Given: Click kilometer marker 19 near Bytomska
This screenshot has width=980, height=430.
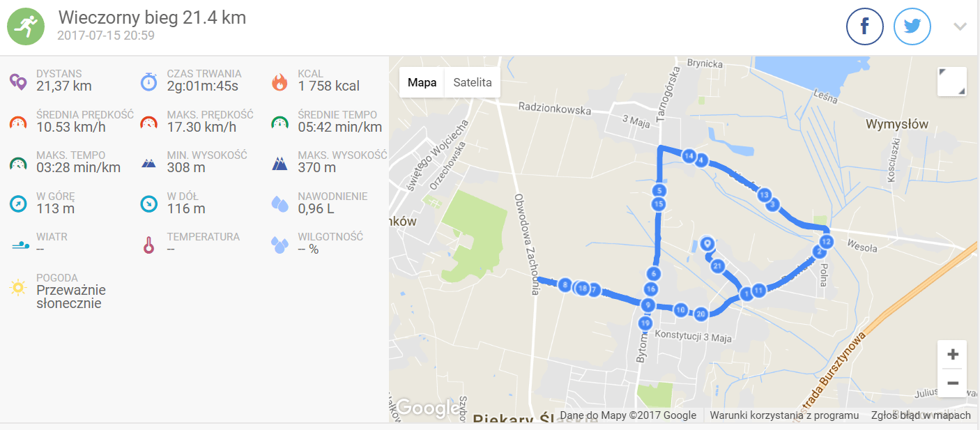Looking at the screenshot, I should click(x=645, y=323).
